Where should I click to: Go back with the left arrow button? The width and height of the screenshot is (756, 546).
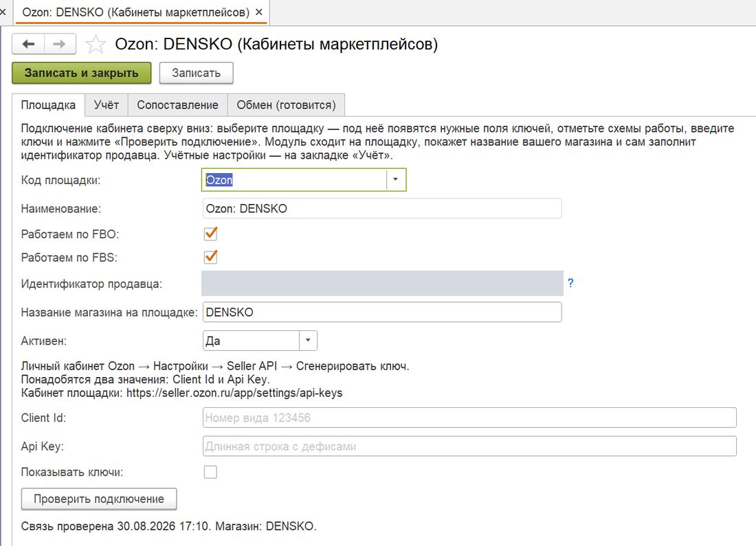tap(28, 45)
